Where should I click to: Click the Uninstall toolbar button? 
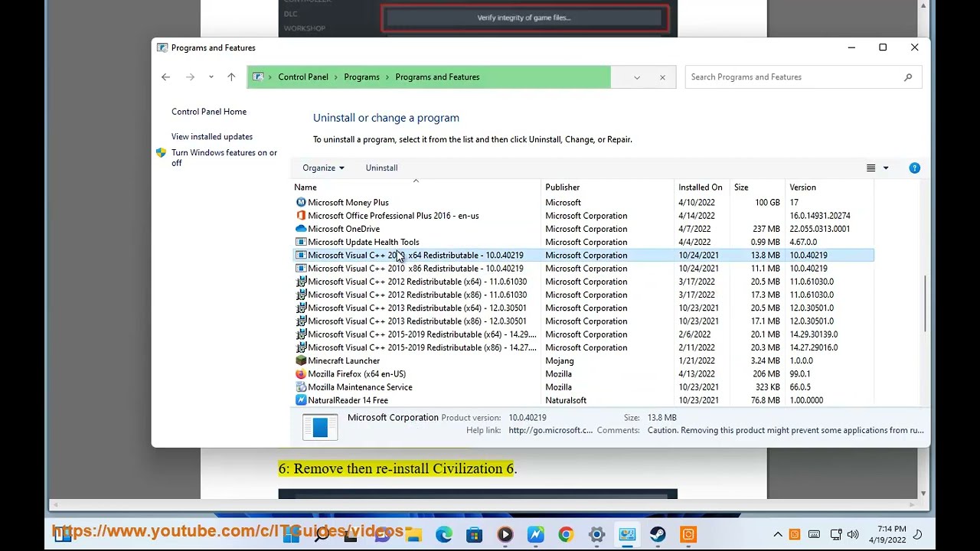pyautogui.click(x=381, y=168)
